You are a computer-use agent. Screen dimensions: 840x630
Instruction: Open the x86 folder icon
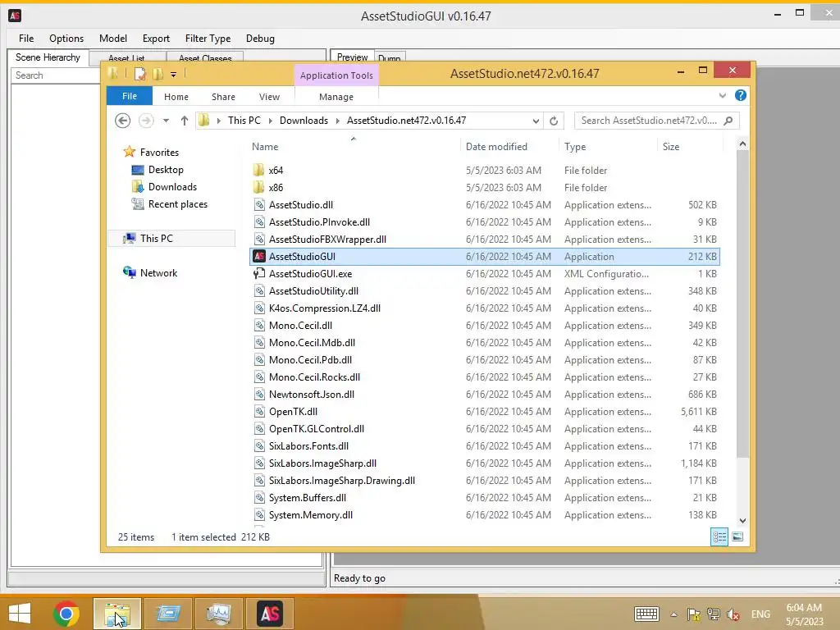(x=258, y=188)
